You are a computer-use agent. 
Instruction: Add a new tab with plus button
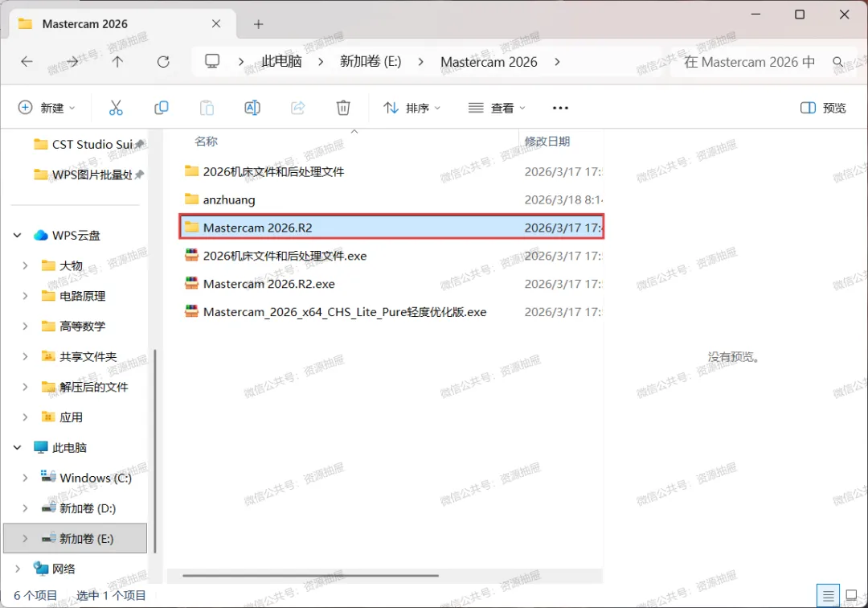tap(258, 24)
